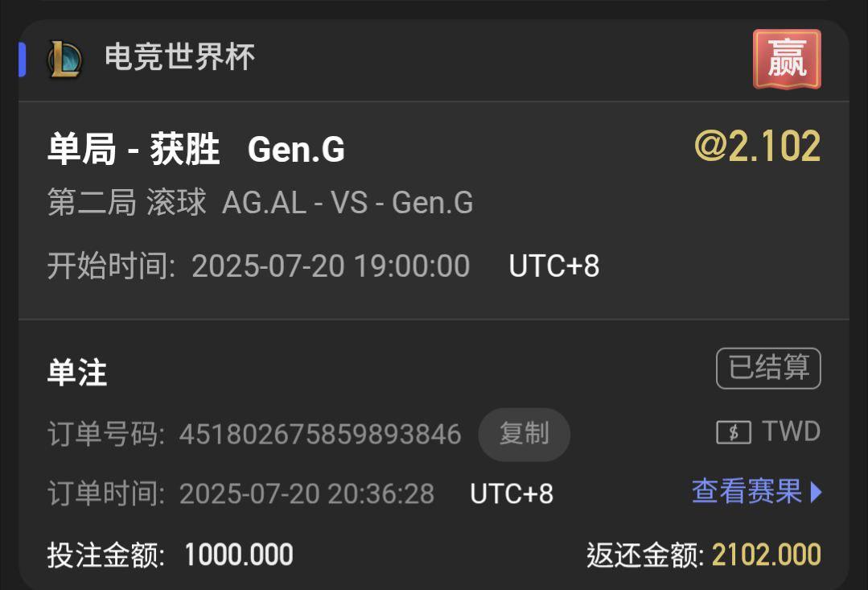Image resolution: width=868 pixels, height=590 pixels.
Task: Click the 投注金额 1000.000 stake amount
Action: (x=171, y=555)
